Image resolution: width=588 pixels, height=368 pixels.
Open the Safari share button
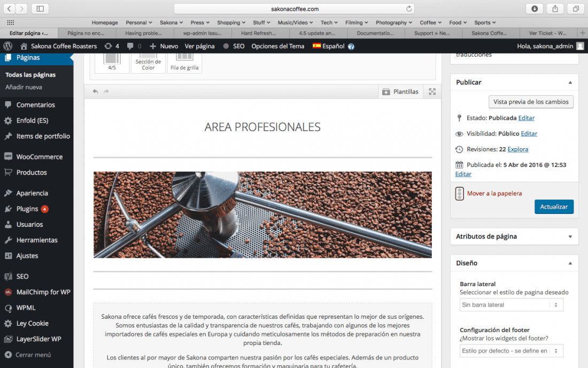pos(555,8)
